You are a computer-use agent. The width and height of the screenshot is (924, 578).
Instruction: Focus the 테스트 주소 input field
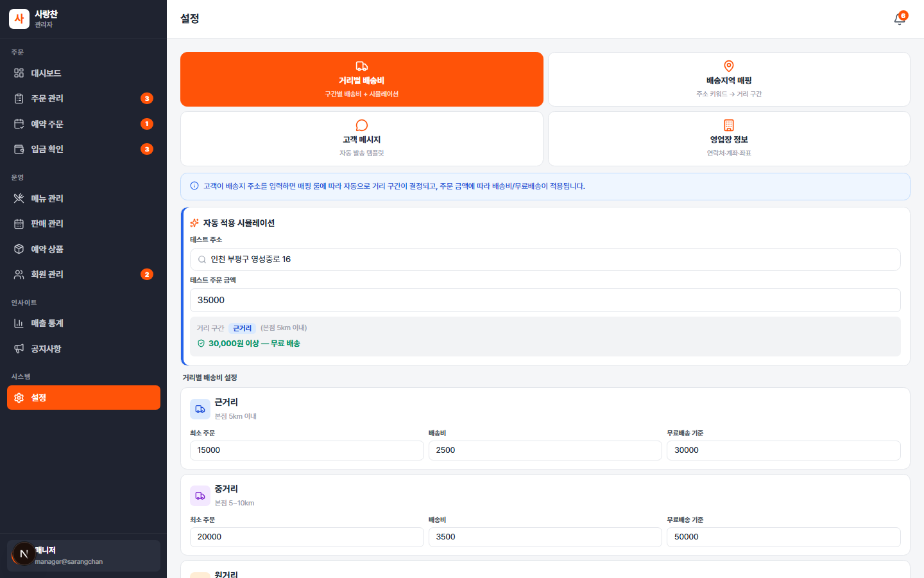point(545,259)
